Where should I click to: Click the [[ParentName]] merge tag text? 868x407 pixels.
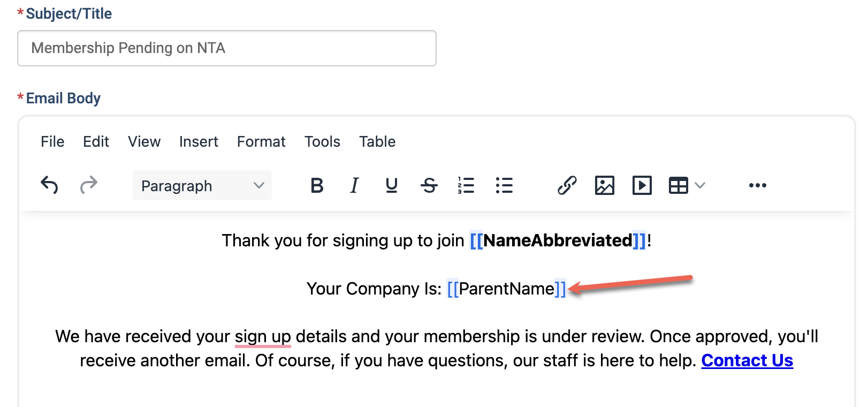click(506, 289)
